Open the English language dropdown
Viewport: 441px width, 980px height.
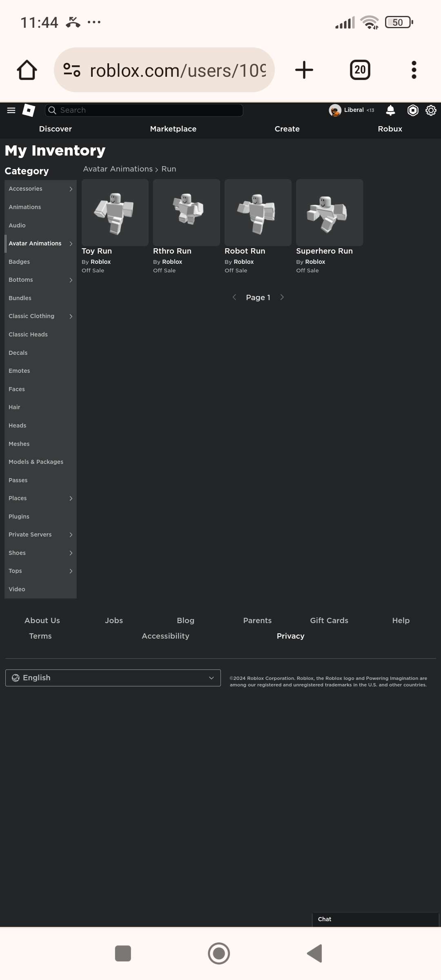pyautogui.click(x=113, y=678)
